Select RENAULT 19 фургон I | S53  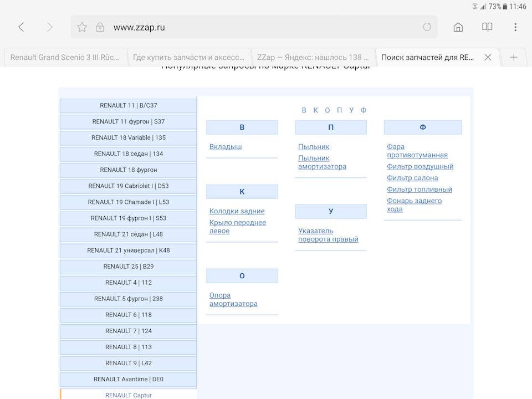click(x=128, y=218)
